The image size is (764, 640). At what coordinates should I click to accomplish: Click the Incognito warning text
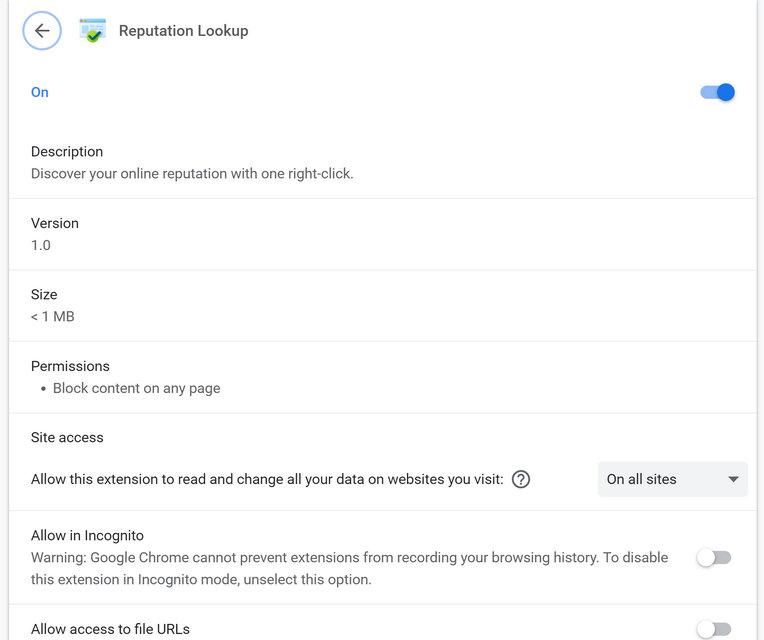tap(349, 568)
